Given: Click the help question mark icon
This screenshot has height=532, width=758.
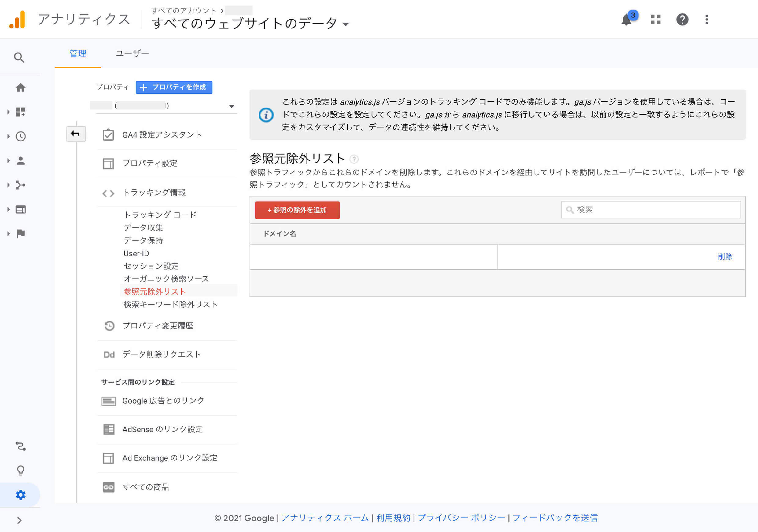Looking at the screenshot, I should tap(682, 20).
